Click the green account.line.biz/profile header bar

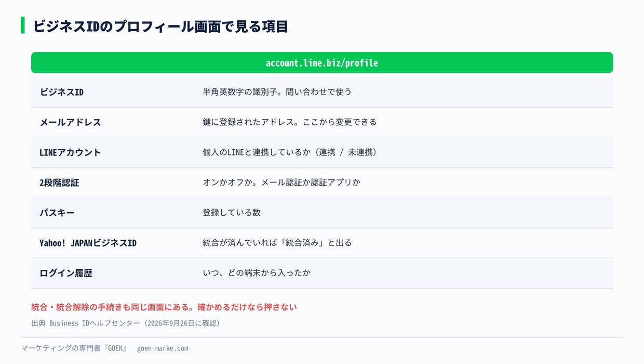(x=322, y=62)
